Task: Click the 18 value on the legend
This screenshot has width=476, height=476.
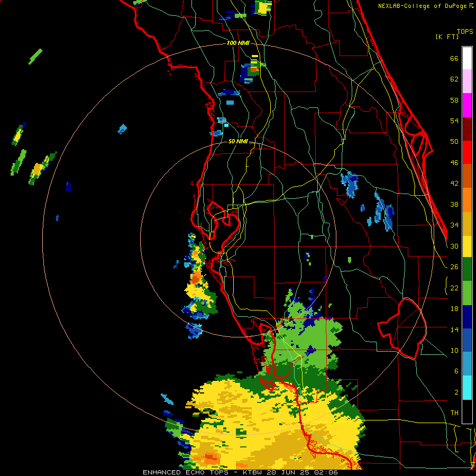Action: click(454, 309)
